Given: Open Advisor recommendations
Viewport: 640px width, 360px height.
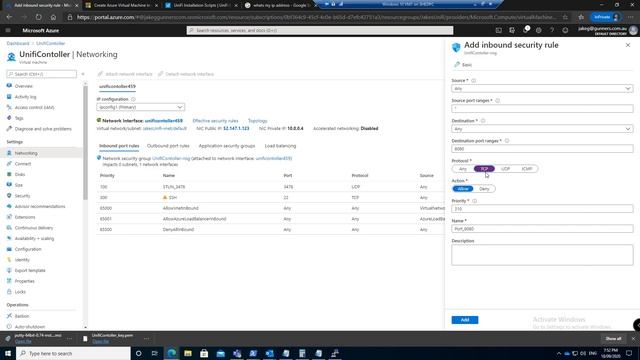Looking at the screenshot, I should 40,207.
